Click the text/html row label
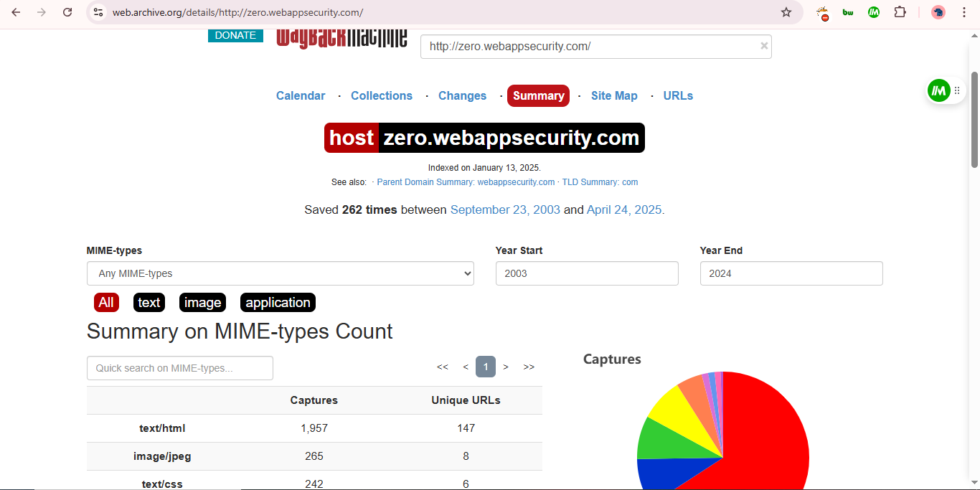 point(162,428)
